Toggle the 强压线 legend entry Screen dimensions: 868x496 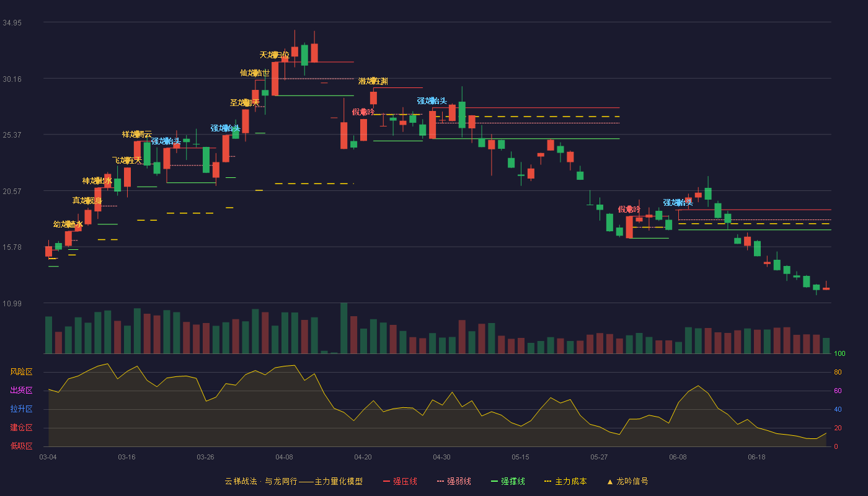coord(400,481)
